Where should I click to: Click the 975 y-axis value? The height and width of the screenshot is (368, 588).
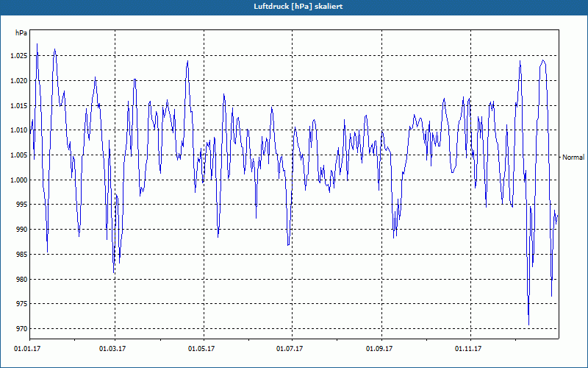coord(22,304)
